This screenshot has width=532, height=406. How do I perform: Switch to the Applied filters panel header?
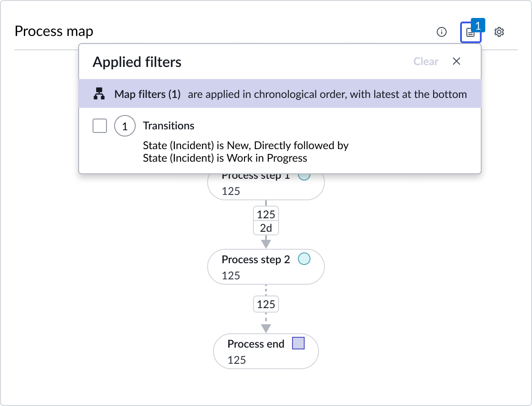(137, 62)
